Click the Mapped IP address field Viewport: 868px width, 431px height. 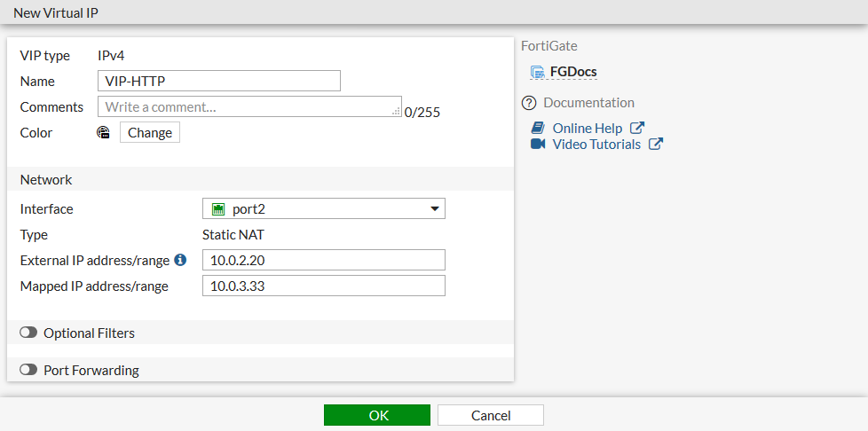tap(323, 286)
